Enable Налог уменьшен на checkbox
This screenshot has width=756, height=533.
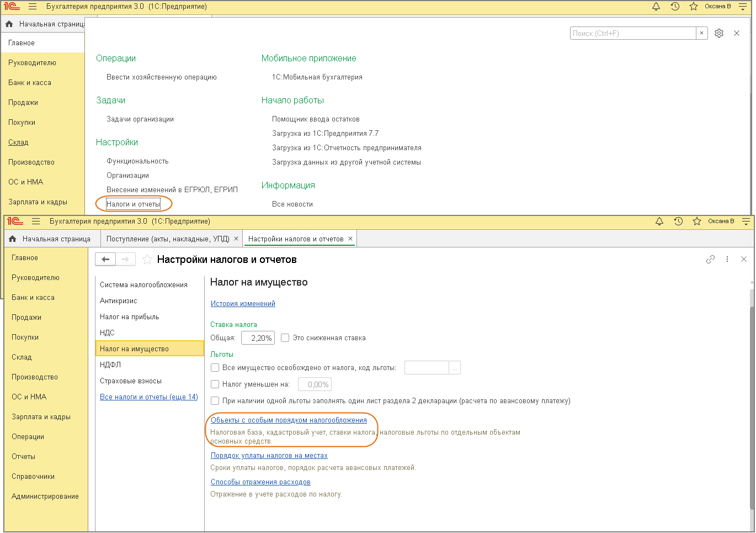pyautogui.click(x=215, y=384)
